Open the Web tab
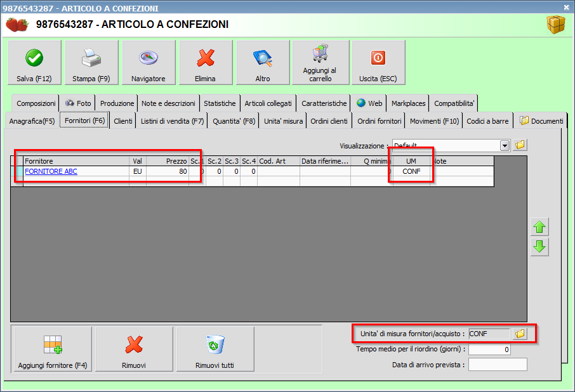The width and height of the screenshot is (575, 392). pos(369,103)
